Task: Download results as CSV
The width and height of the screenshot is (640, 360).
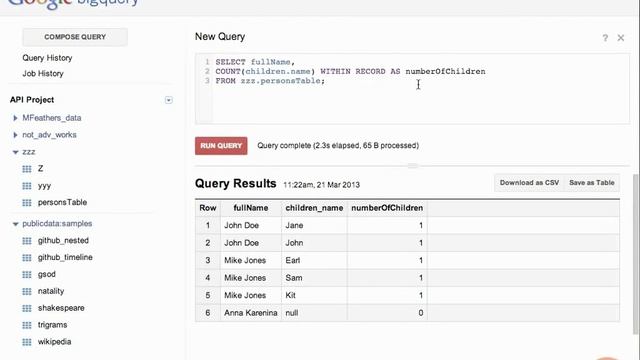Action: [529, 183]
